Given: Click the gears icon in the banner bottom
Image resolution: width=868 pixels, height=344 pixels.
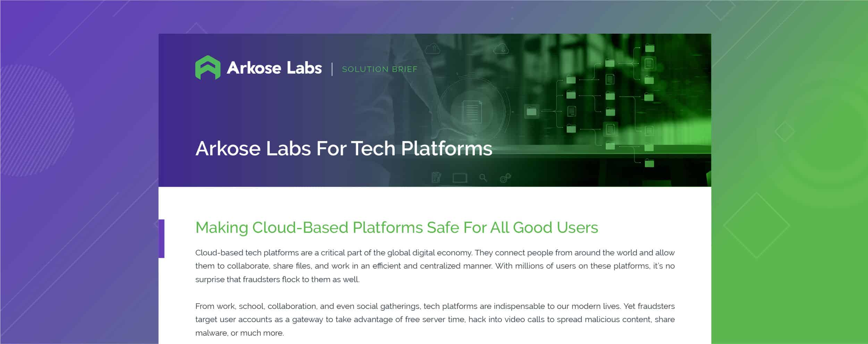Looking at the screenshot, I should pyautogui.click(x=505, y=178).
